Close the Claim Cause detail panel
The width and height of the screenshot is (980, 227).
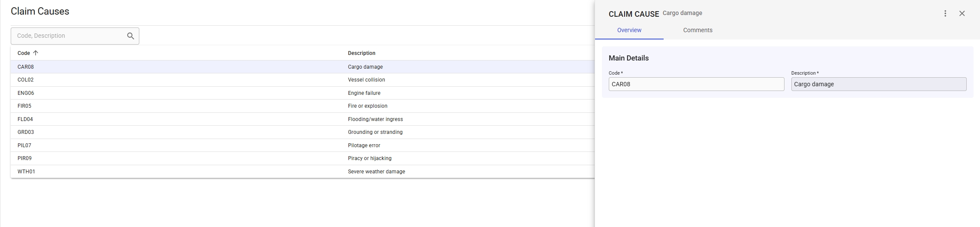pos(962,14)
